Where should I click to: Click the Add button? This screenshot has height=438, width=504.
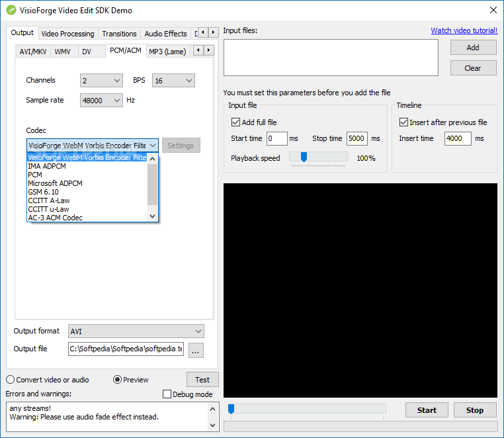[473, 48]
